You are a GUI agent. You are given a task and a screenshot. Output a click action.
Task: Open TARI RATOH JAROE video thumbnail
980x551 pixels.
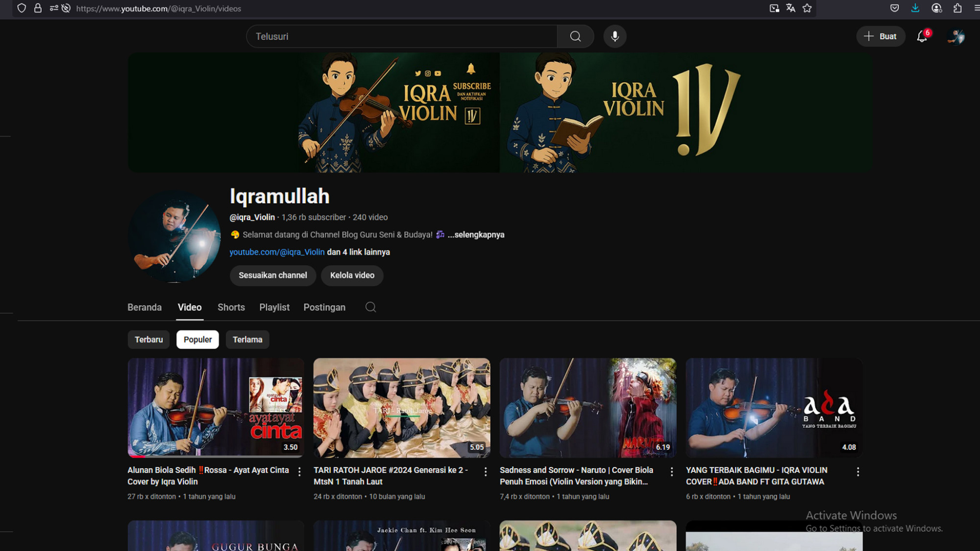(402, 407)
